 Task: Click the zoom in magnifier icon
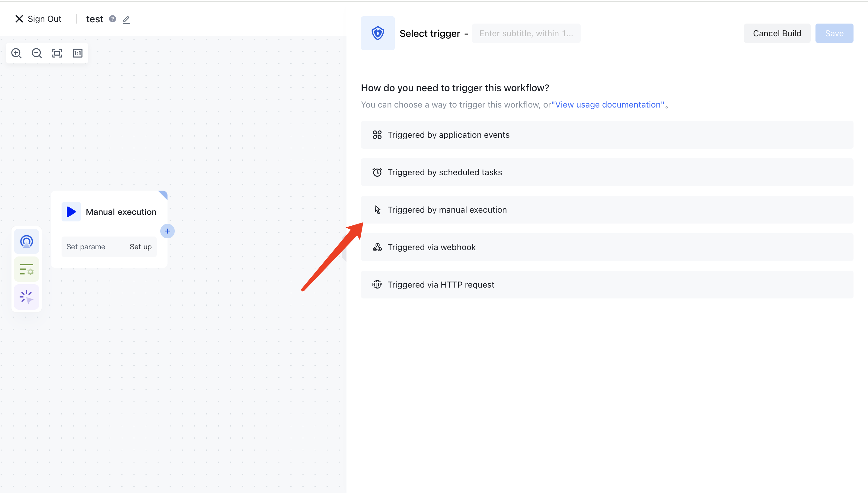click(x=16, y=53)
